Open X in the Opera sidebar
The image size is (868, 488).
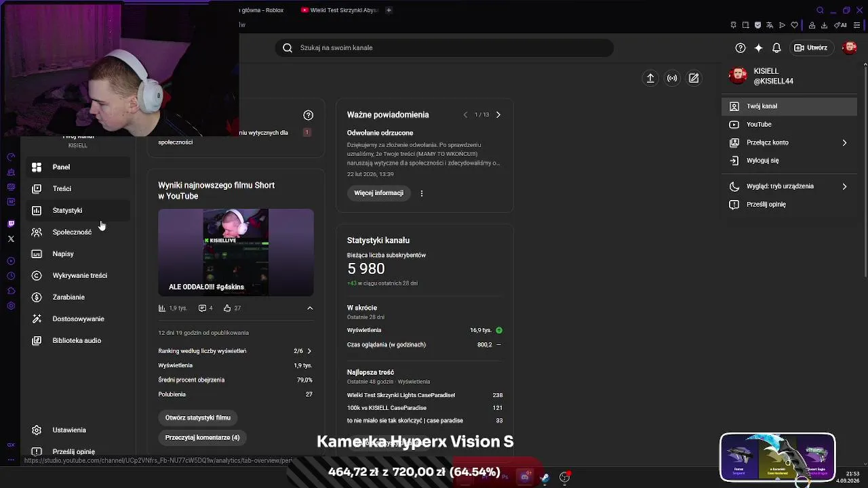(11, 239)
